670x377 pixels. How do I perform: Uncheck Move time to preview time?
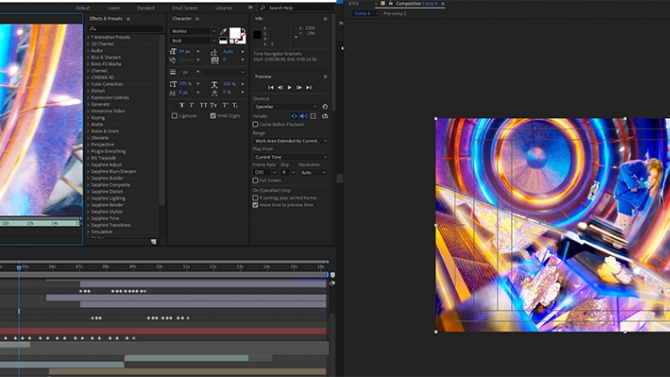[255, 205]
